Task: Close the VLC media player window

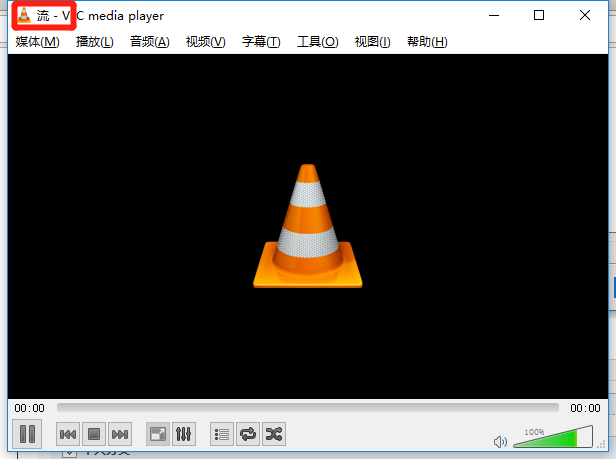Action: coord(585,15)
